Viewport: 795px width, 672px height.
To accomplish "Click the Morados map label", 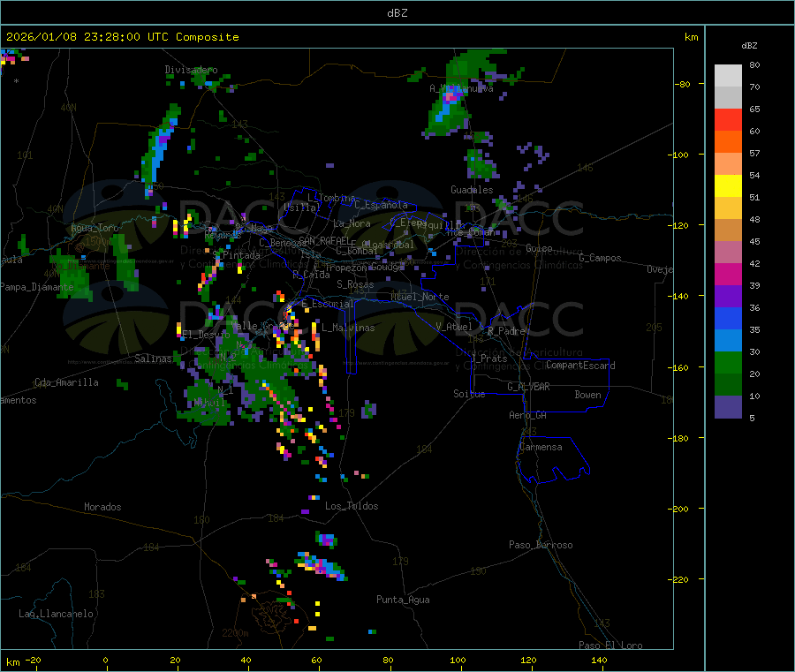I will 102,507.
